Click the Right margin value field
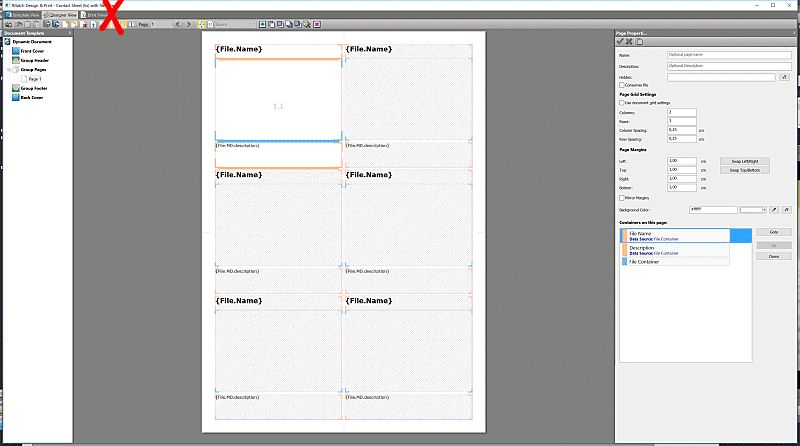 (x=682, y=179)
